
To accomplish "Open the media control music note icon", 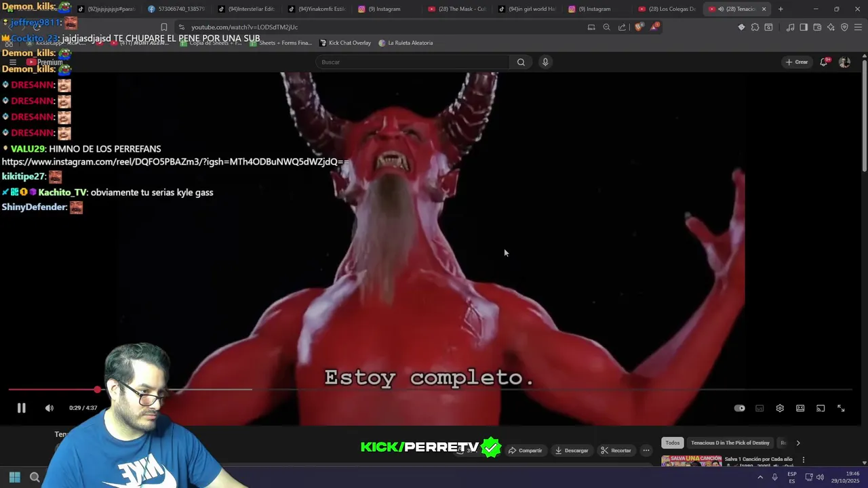I will (x=790, y=27).
